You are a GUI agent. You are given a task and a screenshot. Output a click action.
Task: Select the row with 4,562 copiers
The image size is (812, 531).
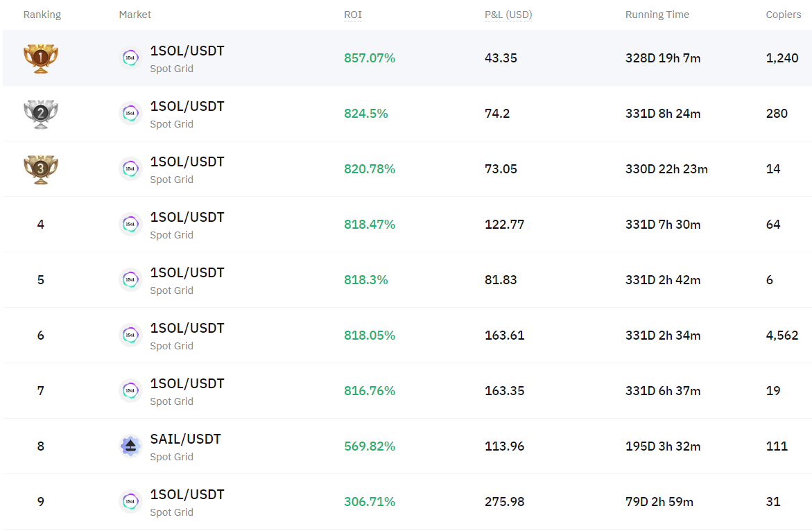point(407,336)
